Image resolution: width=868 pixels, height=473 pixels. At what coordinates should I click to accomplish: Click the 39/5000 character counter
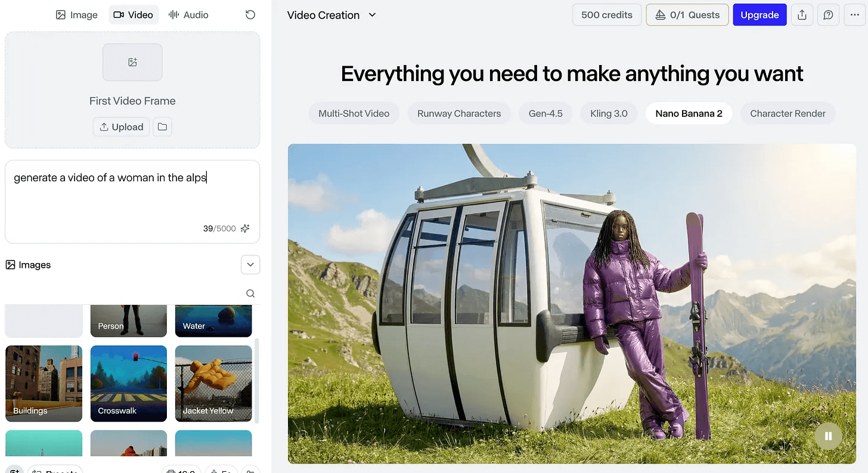pos(219,228)
